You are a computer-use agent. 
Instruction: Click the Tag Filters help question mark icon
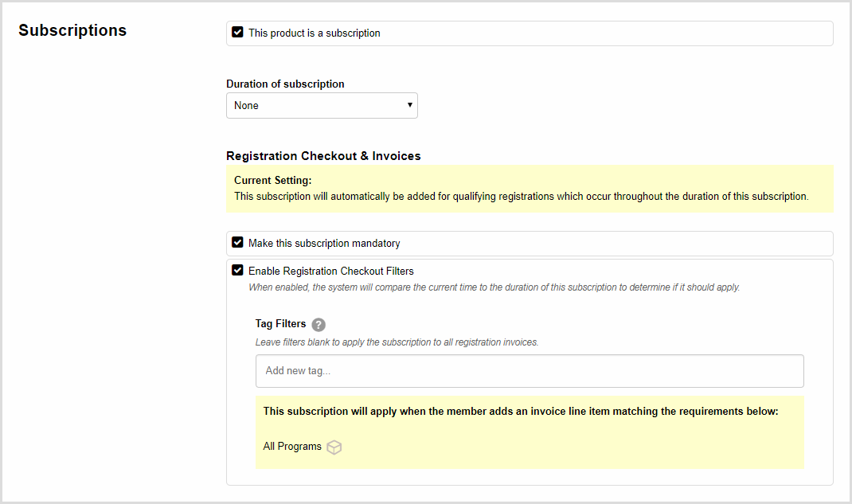[319, 325]
